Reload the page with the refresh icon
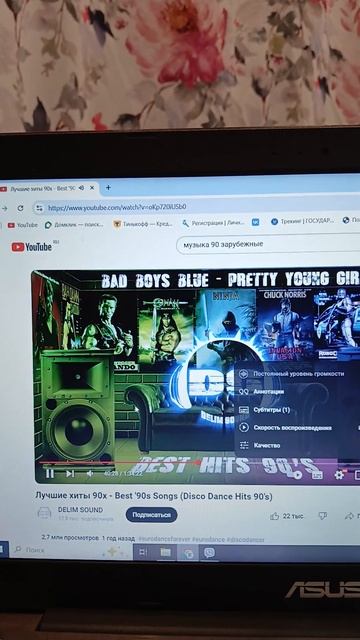Viewport: 360px width, 640px height. pos(20,208)
